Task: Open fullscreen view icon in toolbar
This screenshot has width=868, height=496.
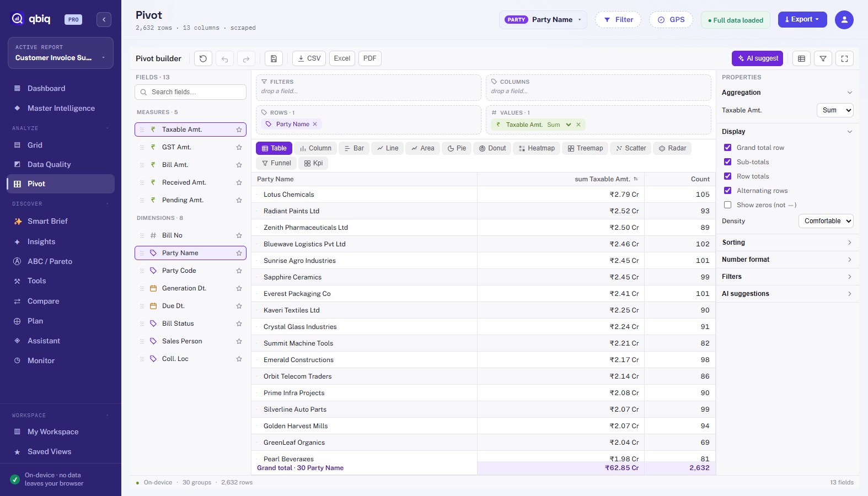Action: [844, 58]
